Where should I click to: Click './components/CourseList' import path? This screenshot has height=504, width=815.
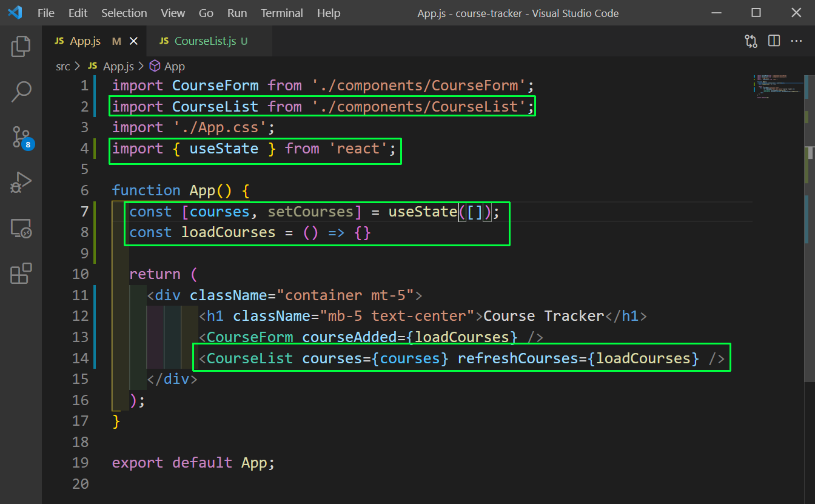[418, 107]
